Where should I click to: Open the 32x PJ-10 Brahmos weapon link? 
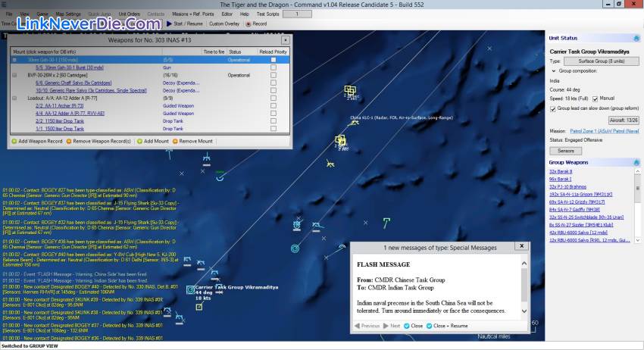coord(567,187)
